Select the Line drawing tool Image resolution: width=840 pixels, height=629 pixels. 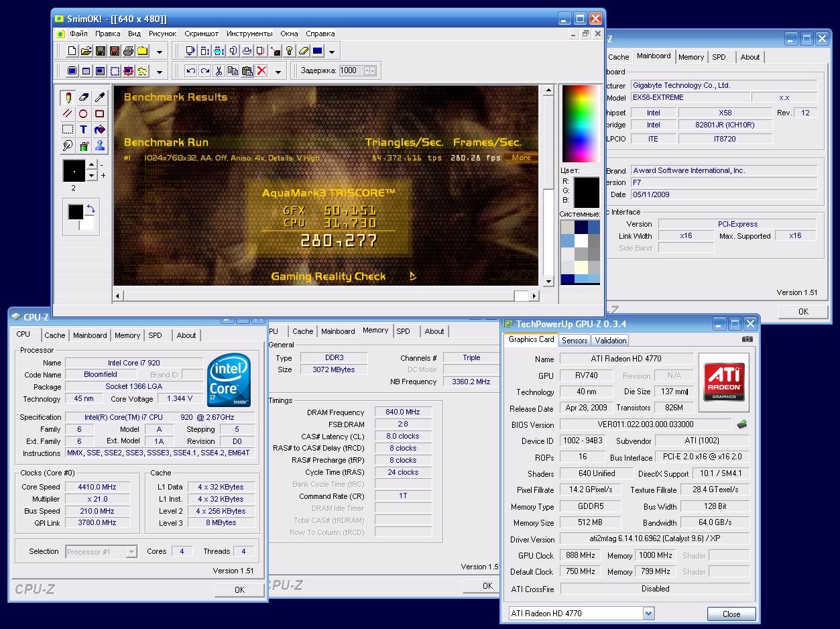(68, 113)
